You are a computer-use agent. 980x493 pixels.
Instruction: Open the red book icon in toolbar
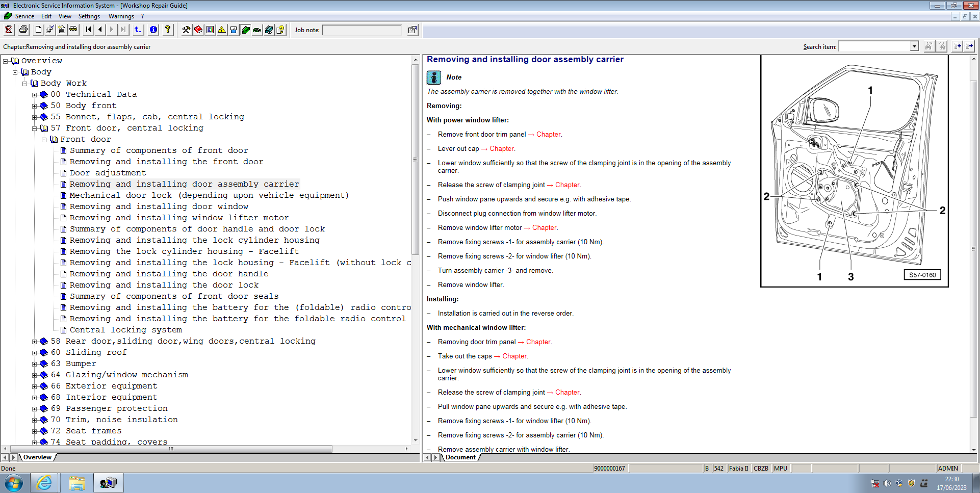(x=198, y=30)
